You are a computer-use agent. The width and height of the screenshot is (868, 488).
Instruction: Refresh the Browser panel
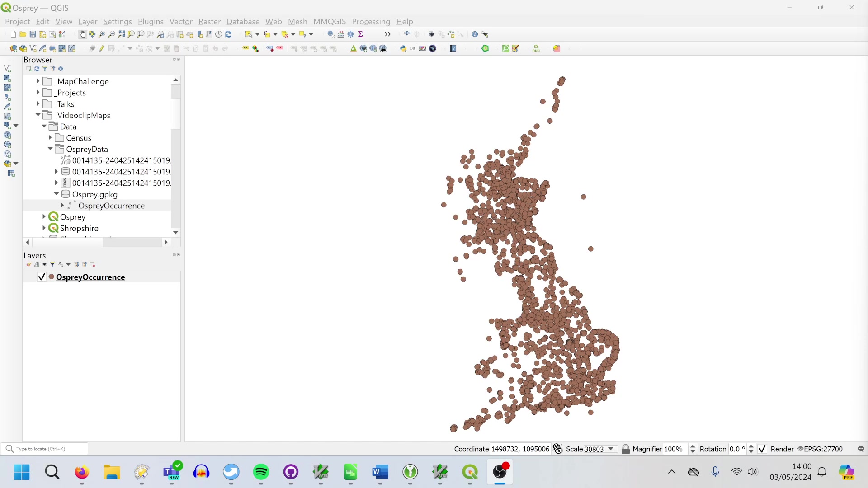click(37, 68)
